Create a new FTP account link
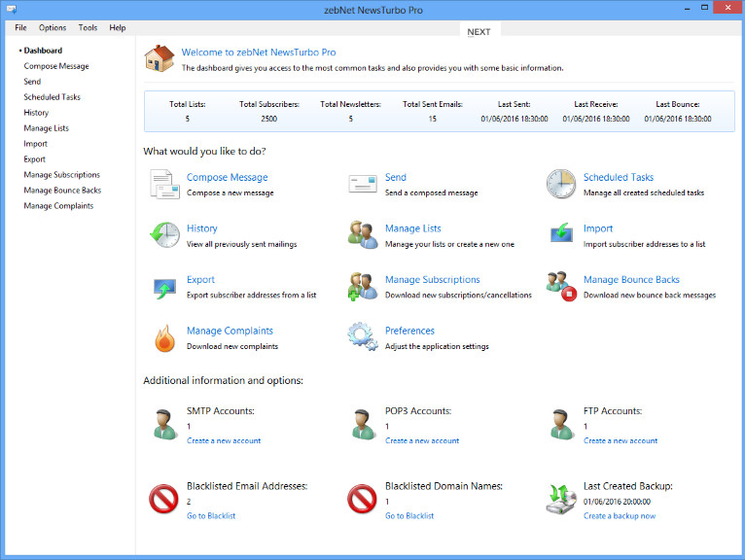Image resolution: width=745 pixels, height=560 pixels. 621,440
